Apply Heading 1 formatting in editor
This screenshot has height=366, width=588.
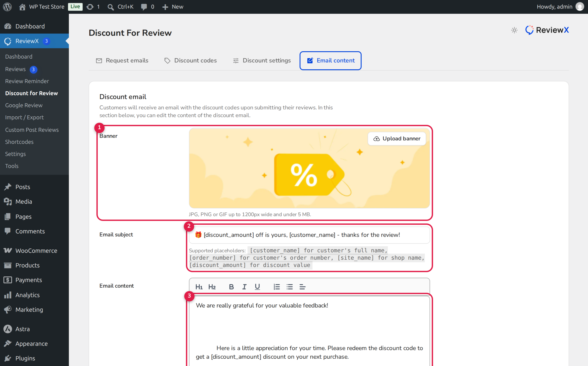[199, 287]
